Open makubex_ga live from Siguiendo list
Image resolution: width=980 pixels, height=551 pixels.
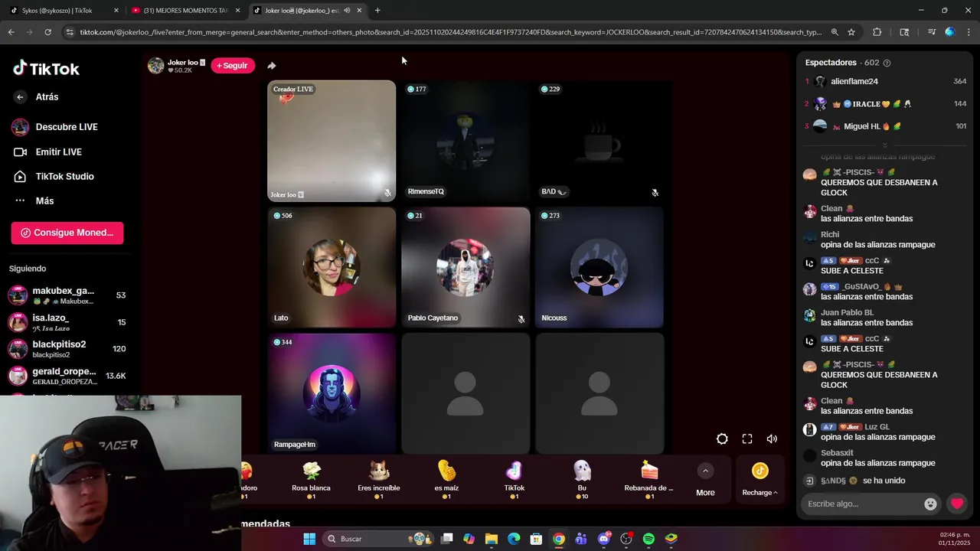pos(67,295)
